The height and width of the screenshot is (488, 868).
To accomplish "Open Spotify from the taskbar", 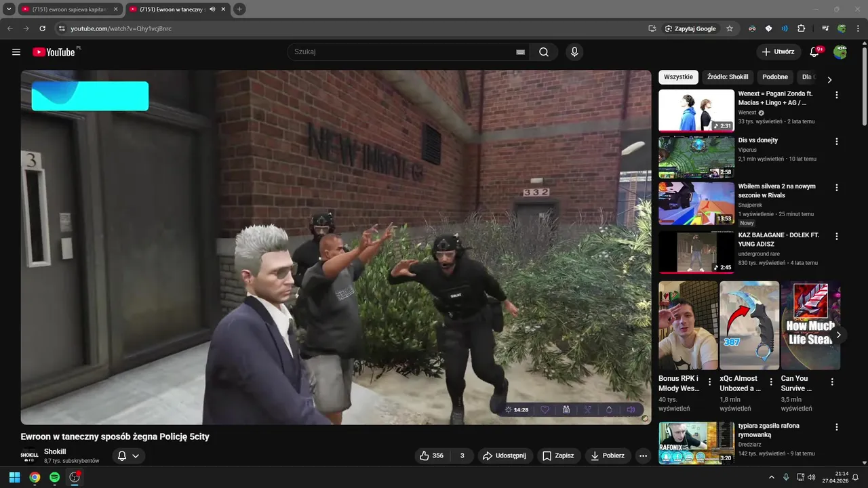I will pos(54,477).
